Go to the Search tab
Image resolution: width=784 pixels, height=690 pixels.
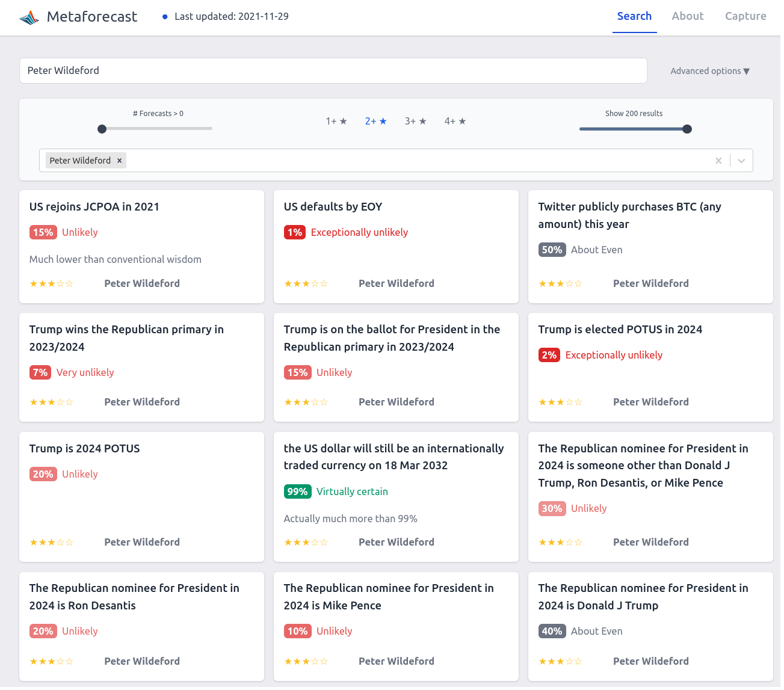pyautogui.click(x=634, y=16)
